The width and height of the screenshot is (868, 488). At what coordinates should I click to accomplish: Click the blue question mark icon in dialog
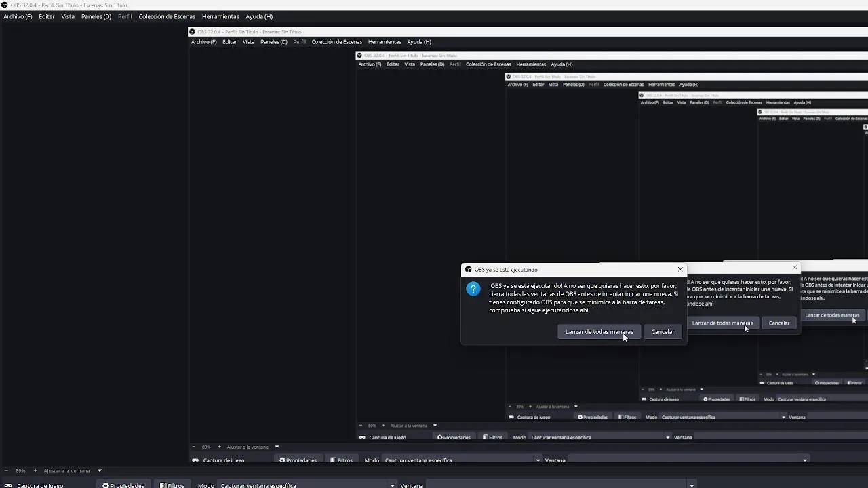pos(473,289)
